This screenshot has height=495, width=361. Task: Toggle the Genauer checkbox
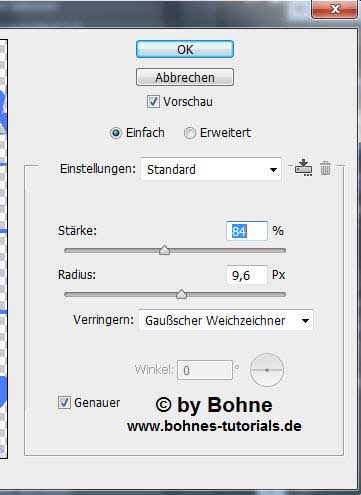tap(64, 402)
